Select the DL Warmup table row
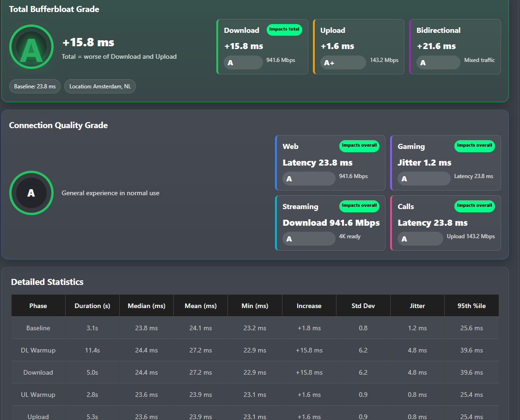520x420 pixels. click(x=255, y=350)
